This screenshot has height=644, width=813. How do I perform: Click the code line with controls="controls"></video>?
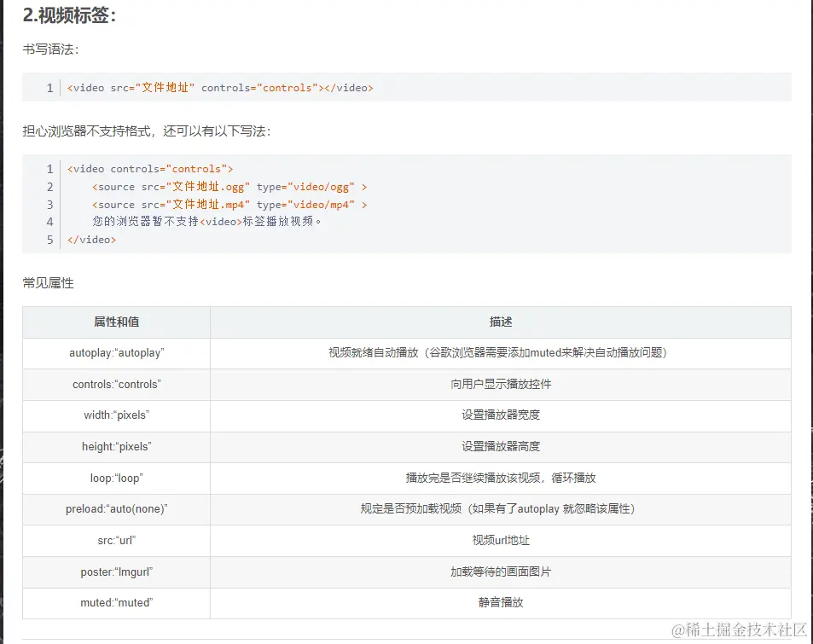click(220, 88)
